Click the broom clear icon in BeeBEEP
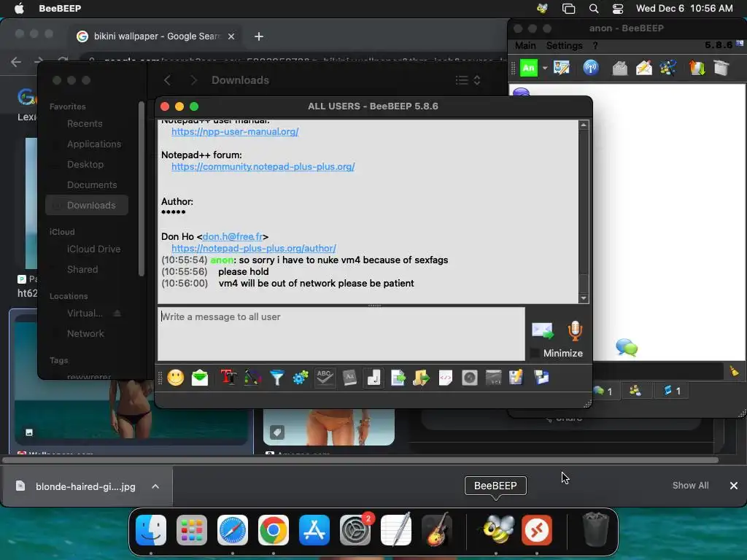 pyautogui.click(x=734, y=370)
